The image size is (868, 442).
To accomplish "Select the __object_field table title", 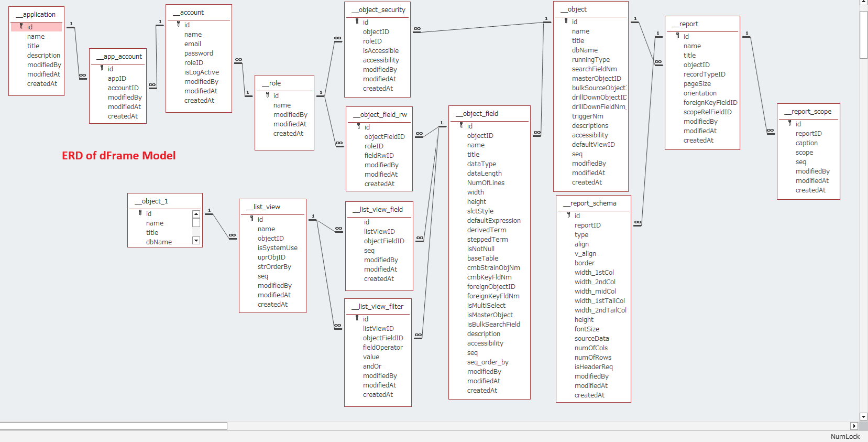I will tap(477, 113).
